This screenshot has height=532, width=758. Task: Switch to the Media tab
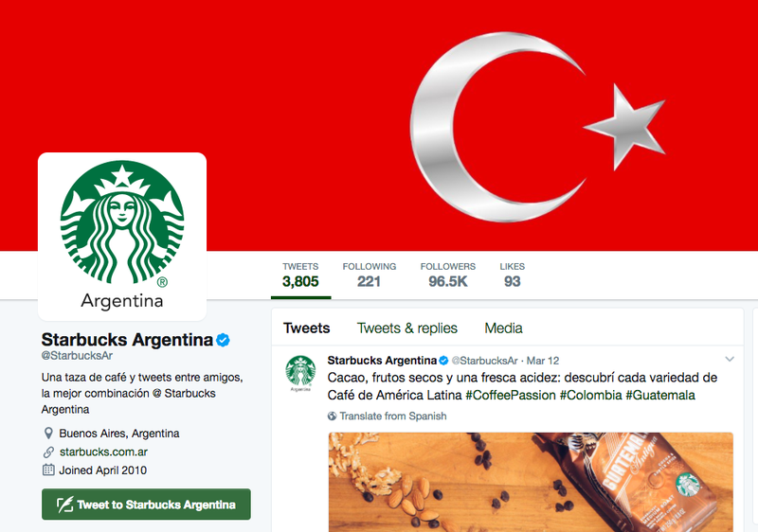(x=503, y=328)
